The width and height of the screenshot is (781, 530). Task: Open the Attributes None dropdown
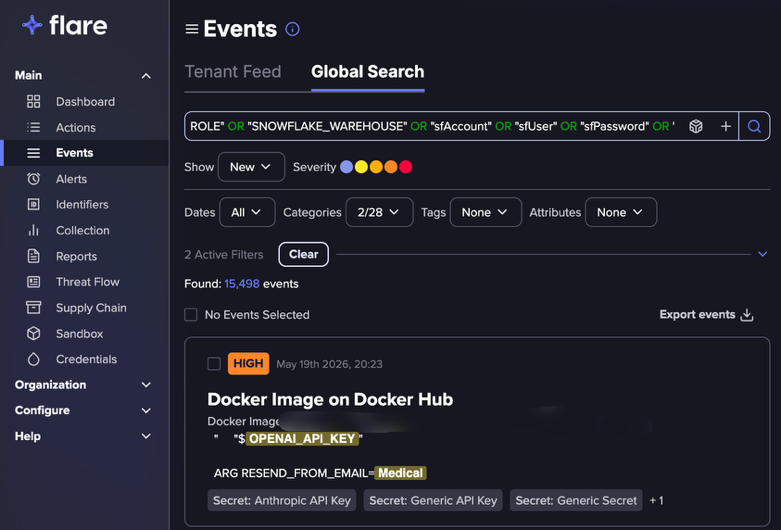[621, 212]
